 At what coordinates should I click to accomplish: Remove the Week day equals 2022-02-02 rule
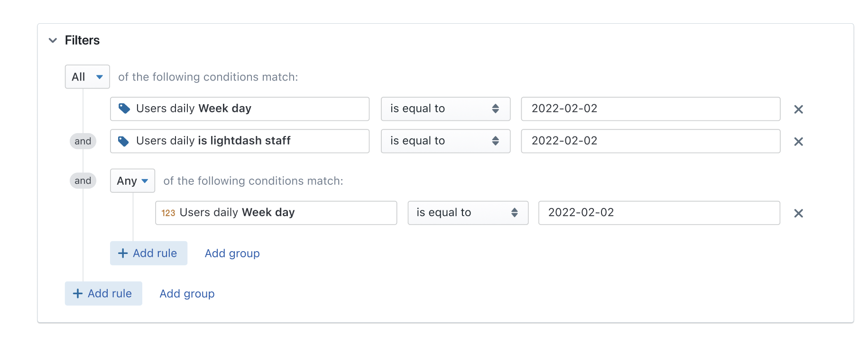point(799,109)
